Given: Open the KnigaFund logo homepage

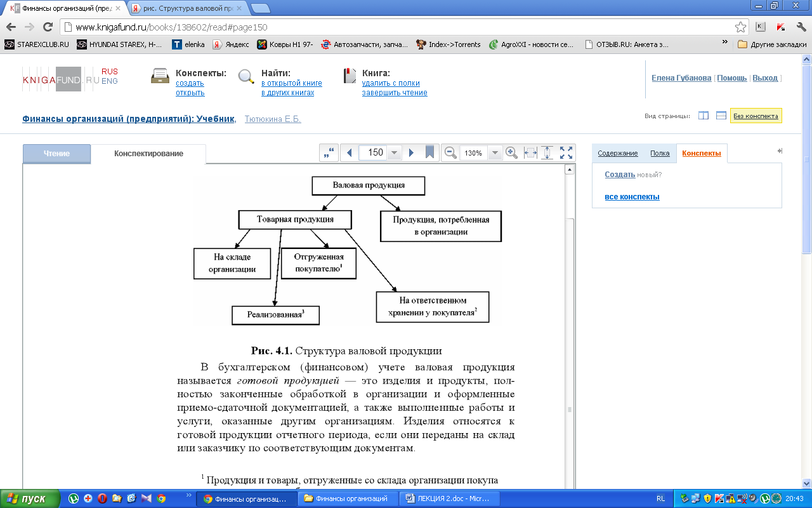Looking at the screenshot, I should 61,78.
